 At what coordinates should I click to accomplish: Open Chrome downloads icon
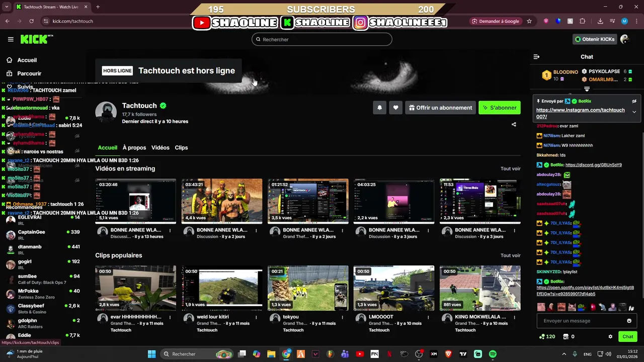point(600,21)
